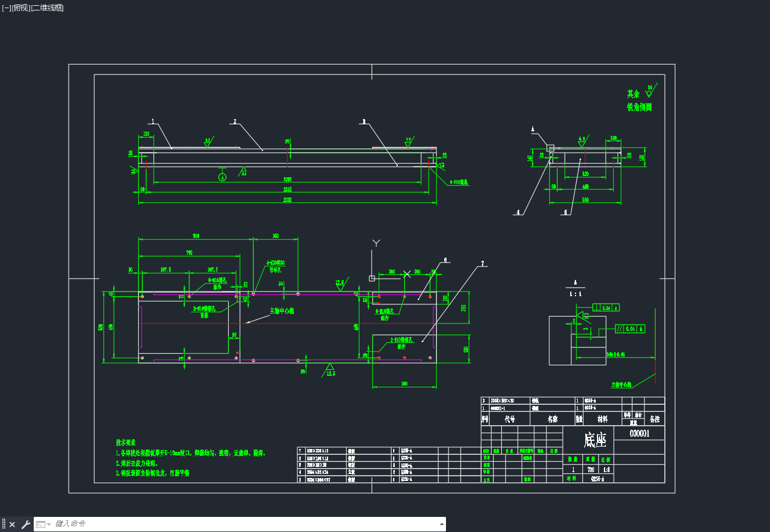Screen dimensions: 770x532
Task: Close the command line with the X icon
Action: click(x=12, y=524)
